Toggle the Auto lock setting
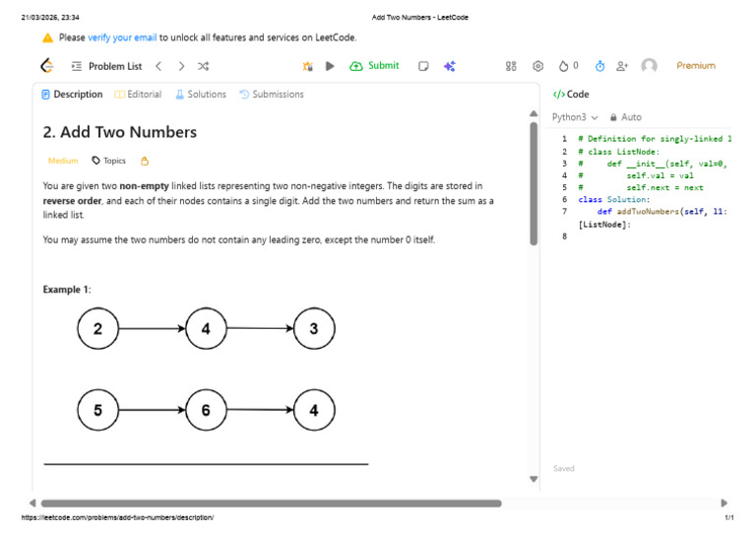This screenshot has width=756, height=535. point(625,117)
